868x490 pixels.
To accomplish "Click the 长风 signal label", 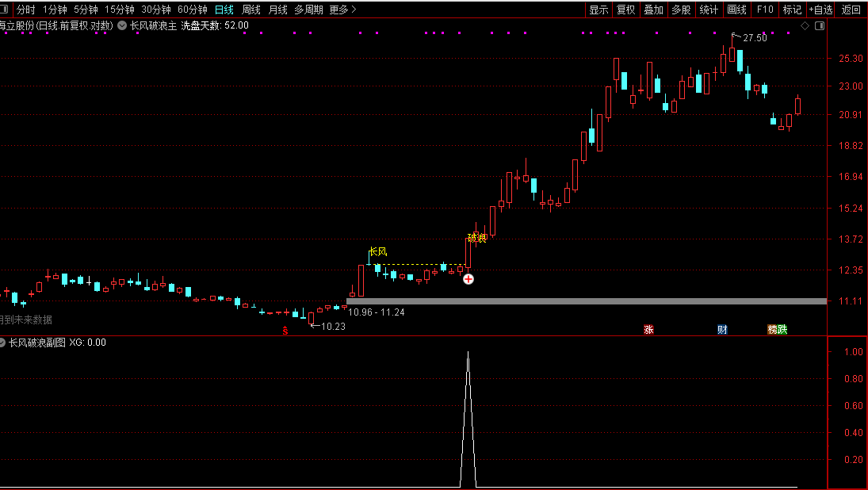I will (x=378, y=252).
